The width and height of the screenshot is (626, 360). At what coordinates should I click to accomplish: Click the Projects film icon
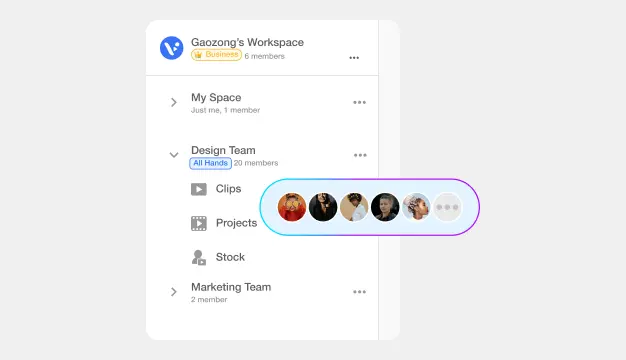199,224
